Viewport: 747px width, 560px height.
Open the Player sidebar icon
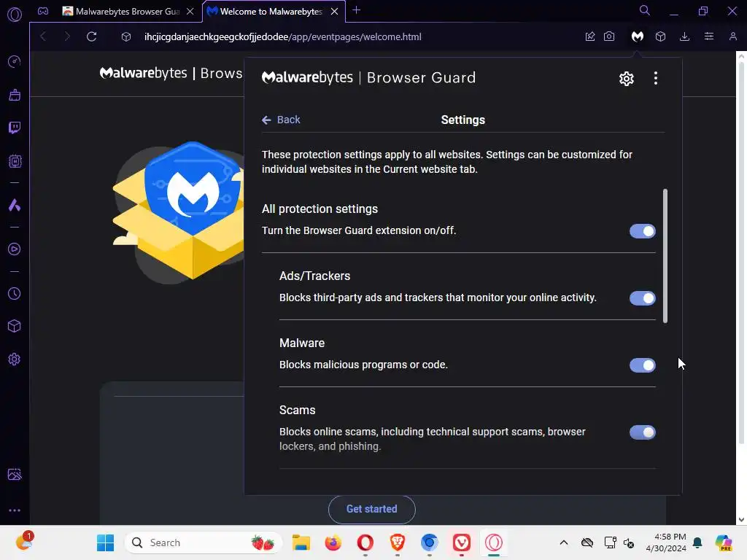15,249
